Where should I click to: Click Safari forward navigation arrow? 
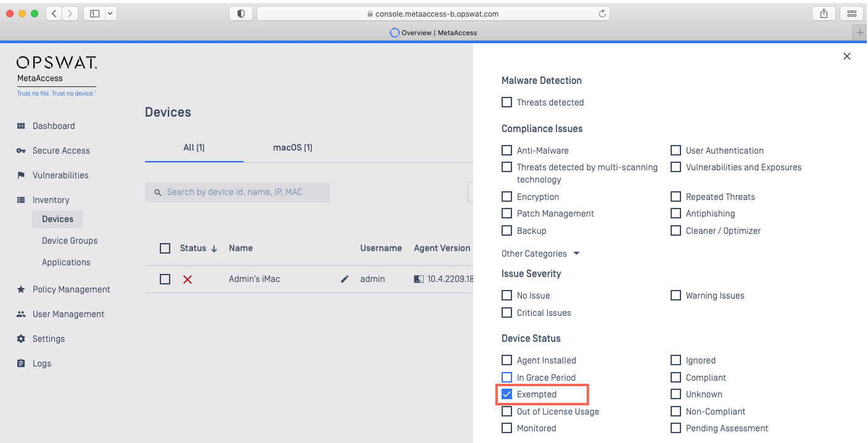pyautogui.click(x=70, y=14)
